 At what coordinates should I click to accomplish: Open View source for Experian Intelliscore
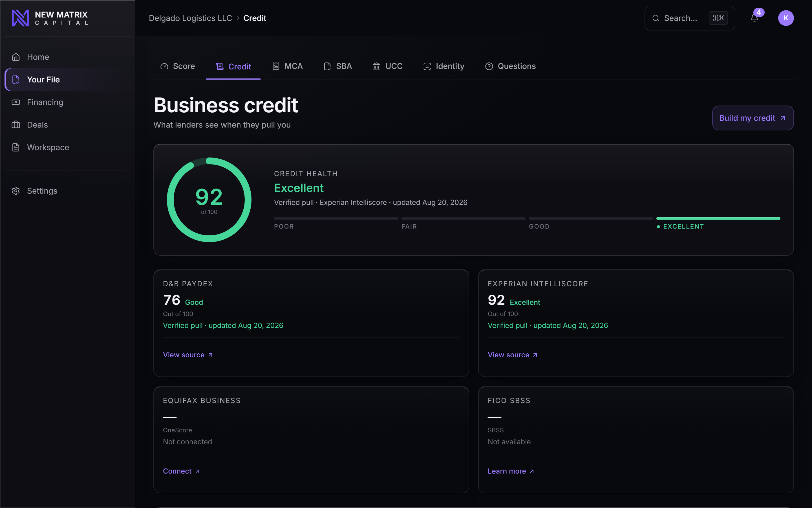tap(513, 355)
